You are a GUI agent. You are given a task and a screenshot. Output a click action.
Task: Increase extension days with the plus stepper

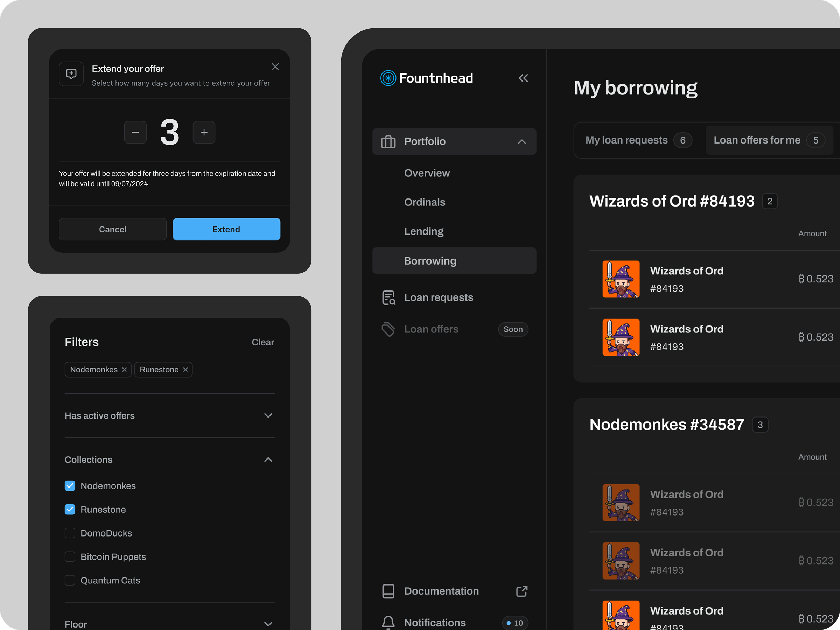[x=204, y=132]
